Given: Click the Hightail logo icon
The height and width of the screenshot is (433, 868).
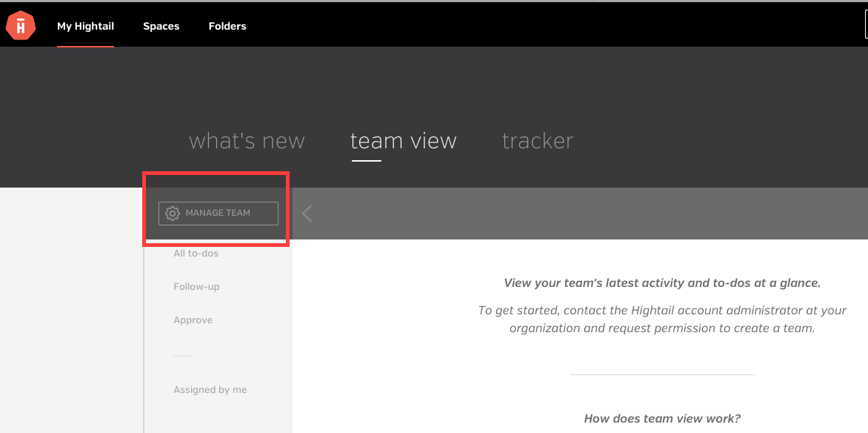Looking at the screenshot, I should tap(21, 26).
